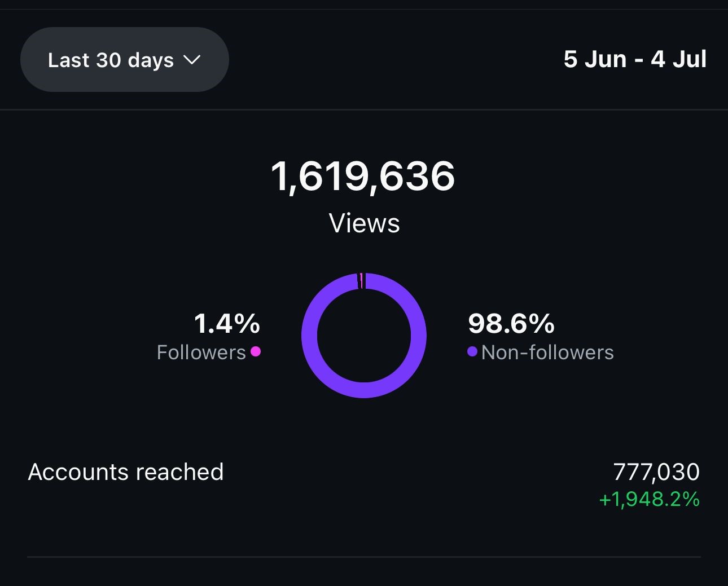
Task: Click the chevron arrow beside Last 30 days
Action: click(192, 59)
